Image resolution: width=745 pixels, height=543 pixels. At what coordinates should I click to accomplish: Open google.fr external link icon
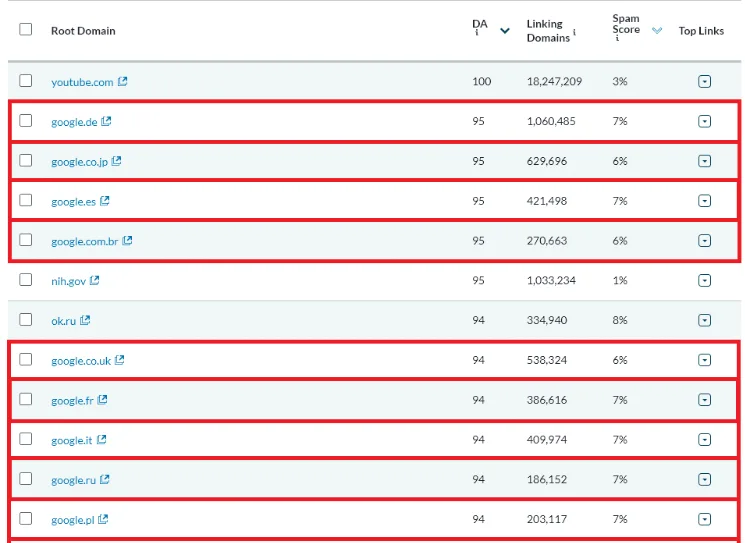pos(103,400)
